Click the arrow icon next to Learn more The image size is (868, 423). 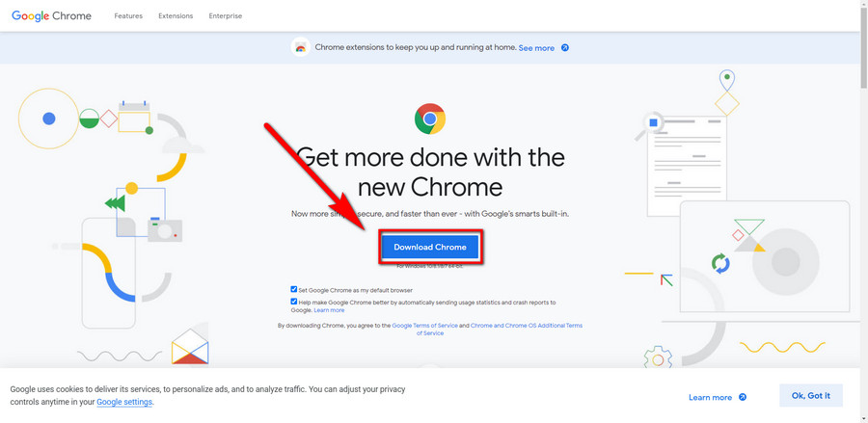[743, 397]
